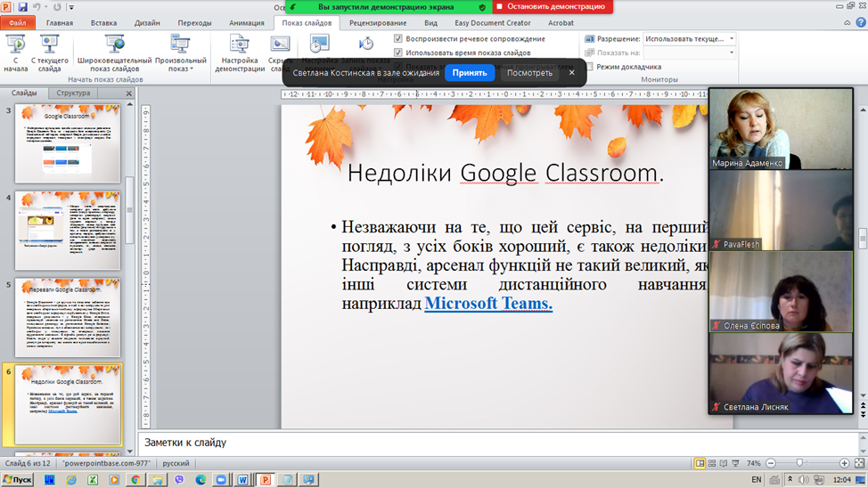The width and height of the screenshot is (868, 488).
Task: Click Record Slide Show (Запись показа) icon
Action: (366, 43)
